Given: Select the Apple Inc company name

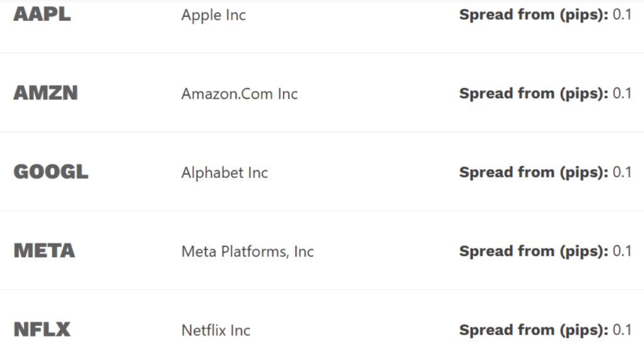Looking at the screenshot, I should coord(213,15).
